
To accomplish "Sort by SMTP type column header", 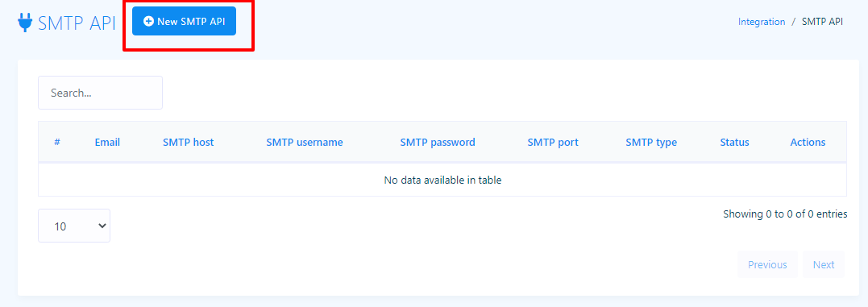I will click(x=651, y=142).
